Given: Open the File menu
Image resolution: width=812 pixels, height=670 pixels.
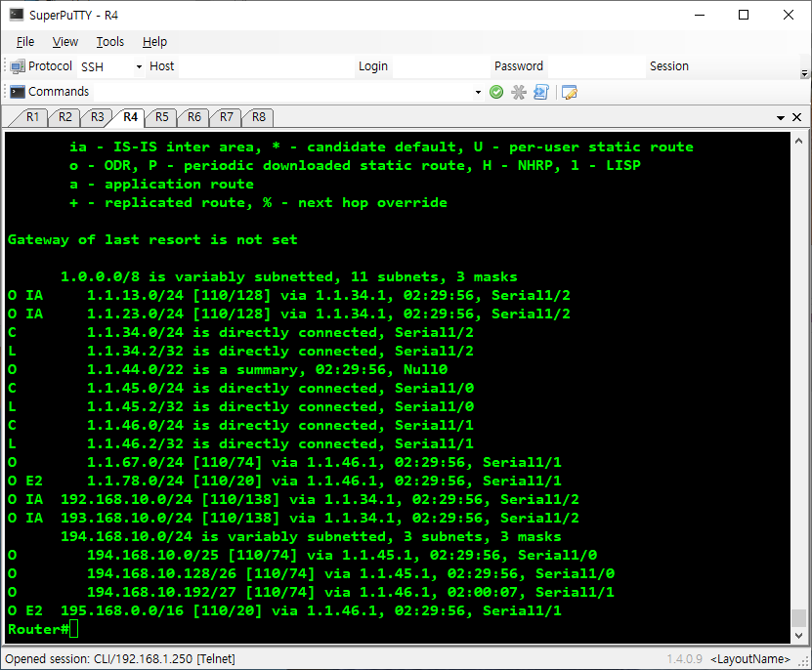Looking at the screenshot, I should [25, 42].
